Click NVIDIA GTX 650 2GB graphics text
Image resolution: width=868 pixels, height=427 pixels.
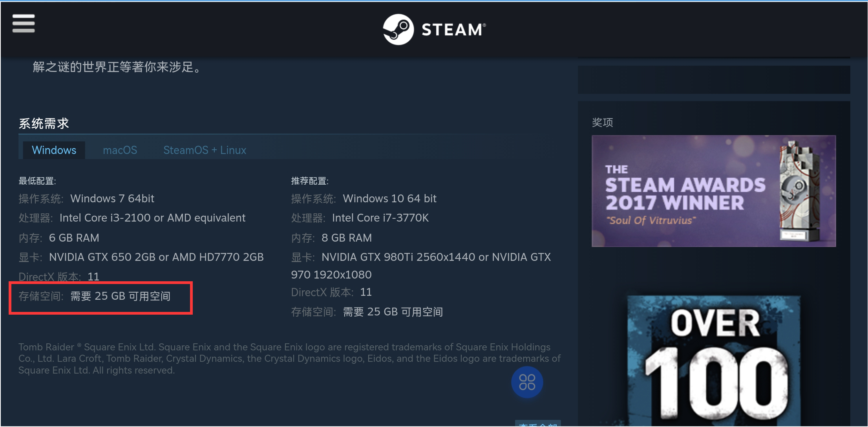156,257
